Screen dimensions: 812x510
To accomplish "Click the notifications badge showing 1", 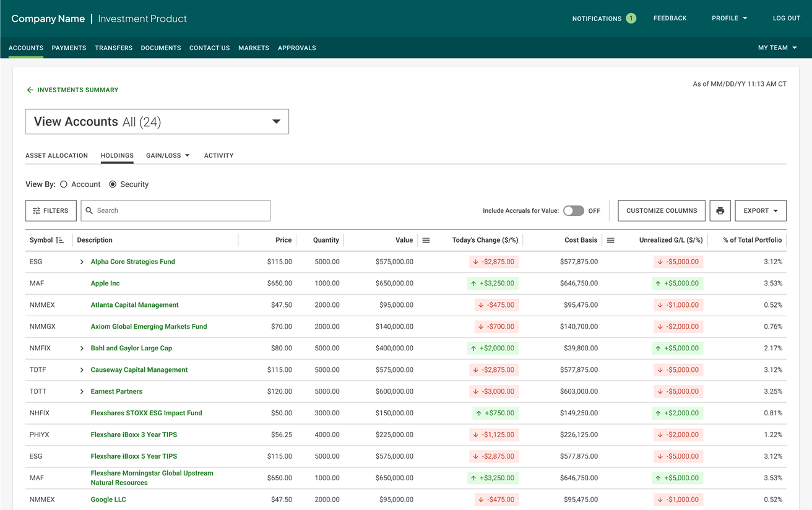I will [x=631, y=19].
